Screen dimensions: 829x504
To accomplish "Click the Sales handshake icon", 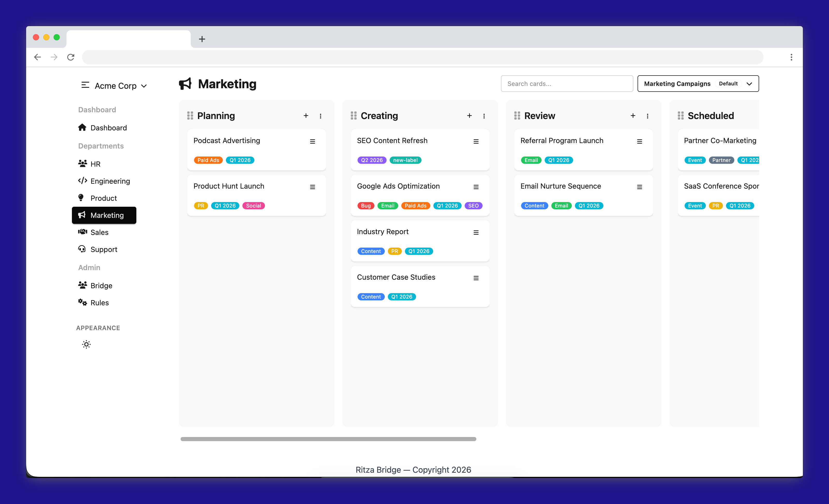I will (83, 232).
